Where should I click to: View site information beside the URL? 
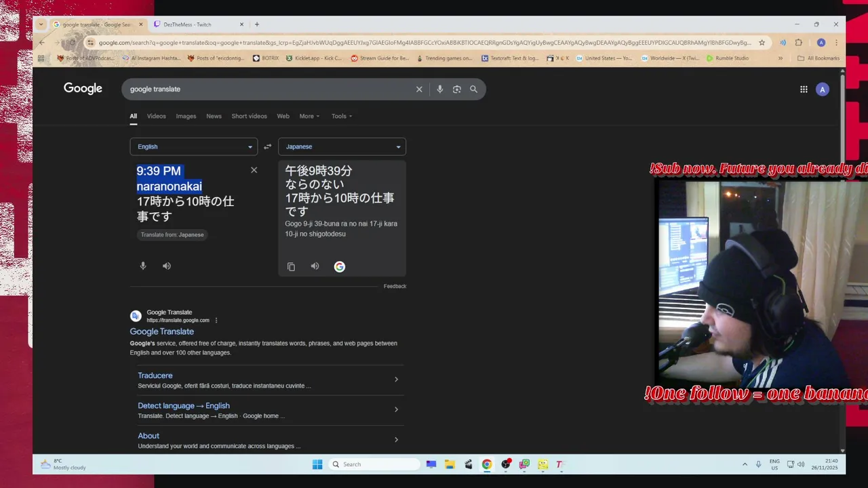pos(91,42)
